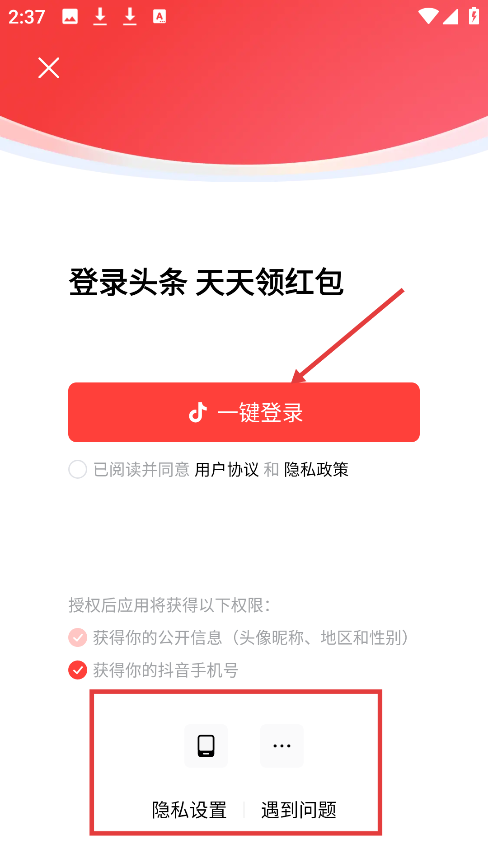Open the 用户协议 user agreement link
The image size is (488, 868).
226,469
